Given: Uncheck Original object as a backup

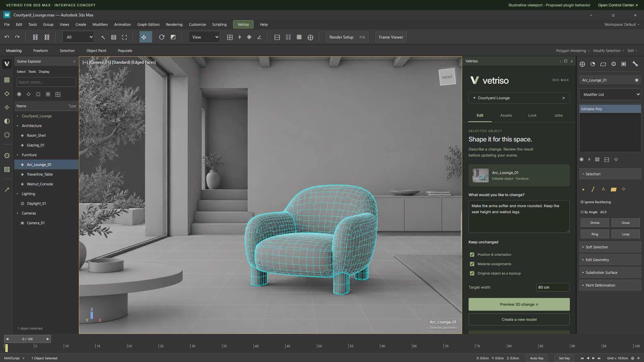Looking at the screenshot, I should point(472,274).
